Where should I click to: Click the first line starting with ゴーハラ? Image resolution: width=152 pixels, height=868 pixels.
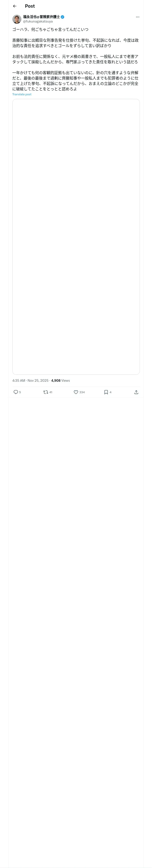50,30
